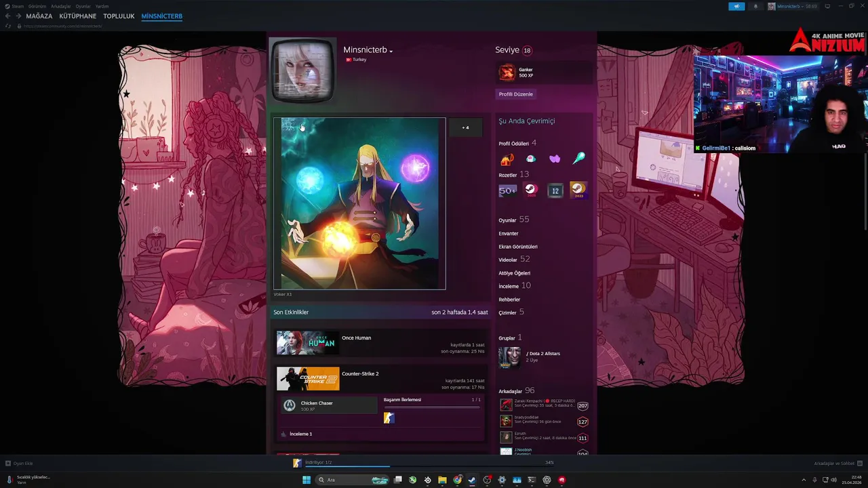
Task: Open the Counter-Strike 2 achievement icon
Action: point(389,418)
